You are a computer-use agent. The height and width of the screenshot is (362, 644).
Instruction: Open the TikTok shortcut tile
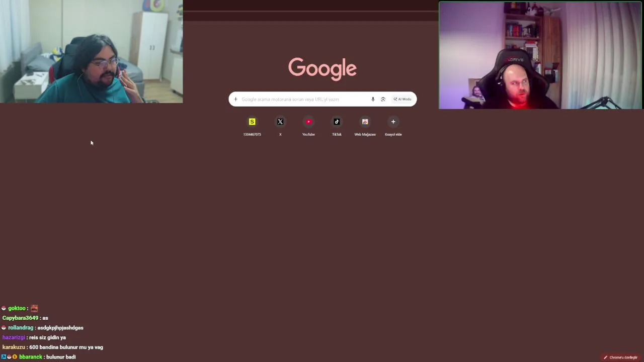point(337,126)
